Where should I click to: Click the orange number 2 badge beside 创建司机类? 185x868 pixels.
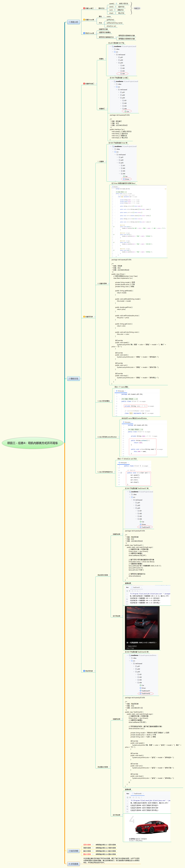(x=84, y=317)
